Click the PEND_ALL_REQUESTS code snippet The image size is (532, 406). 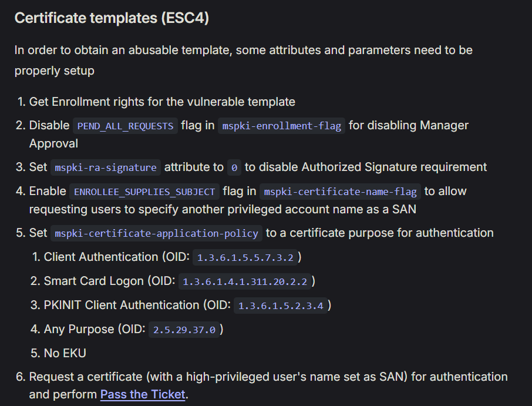(125, 126)
